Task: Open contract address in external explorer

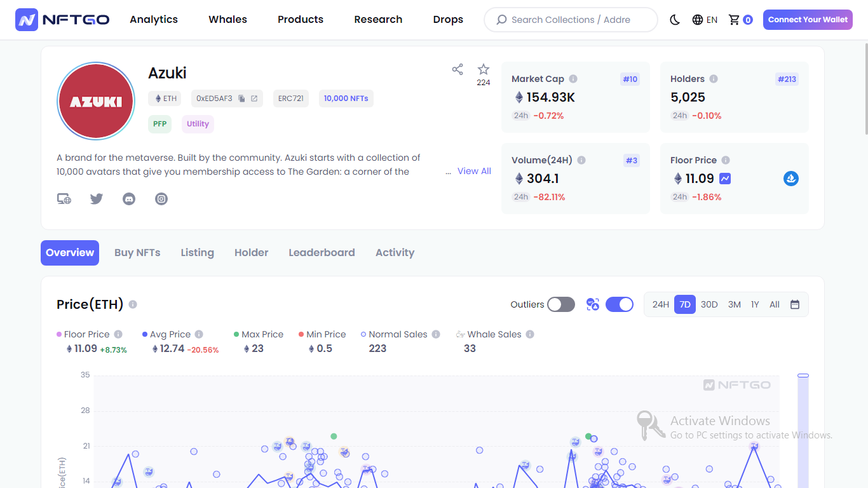Action: pos(254,98)
